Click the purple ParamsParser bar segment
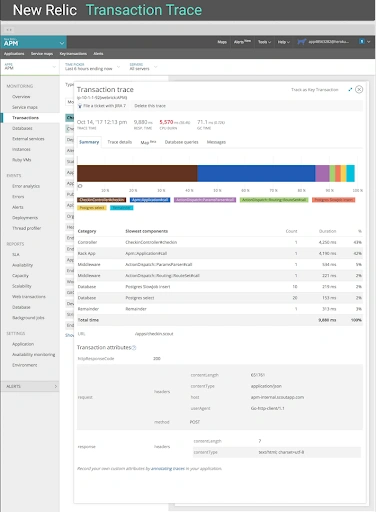Image resolution: width=376 pixels, height=512 pixels. pyautogui.click(x=322, y=173)
